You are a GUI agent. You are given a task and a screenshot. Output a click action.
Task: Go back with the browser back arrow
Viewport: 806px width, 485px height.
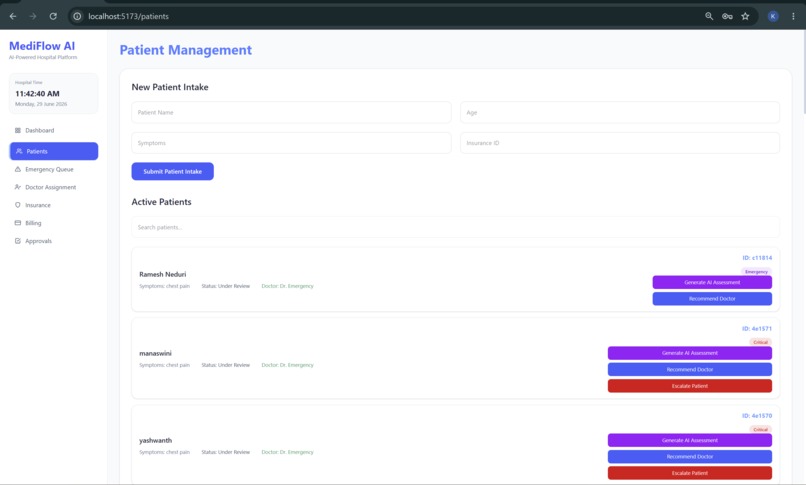tap(13, 16)
